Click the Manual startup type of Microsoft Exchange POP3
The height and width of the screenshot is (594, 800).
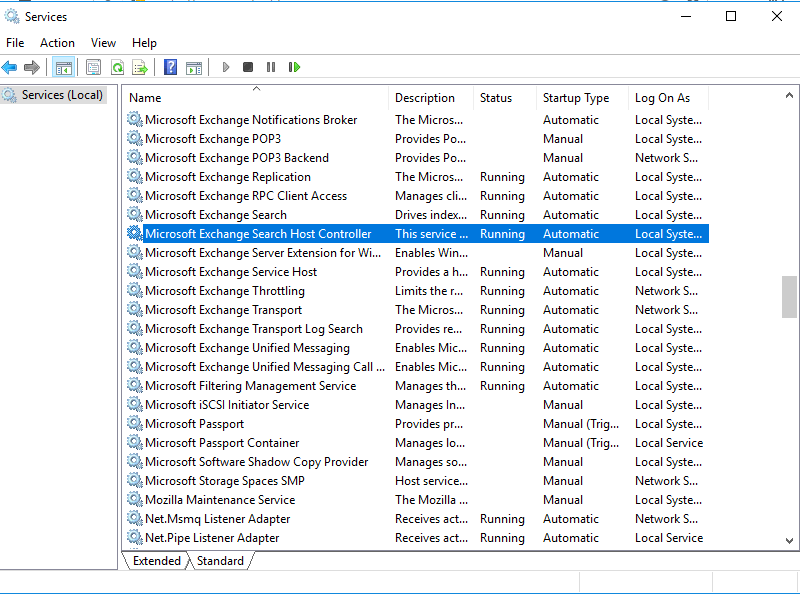click(563, 139)
